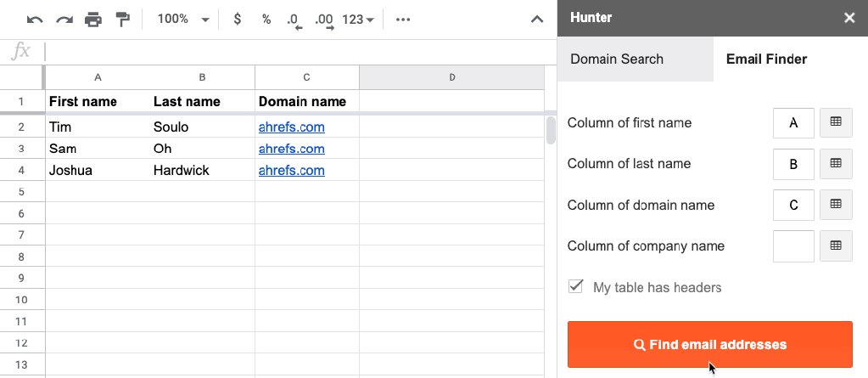Pick range for first name column
868x378 pixels.
836,123
